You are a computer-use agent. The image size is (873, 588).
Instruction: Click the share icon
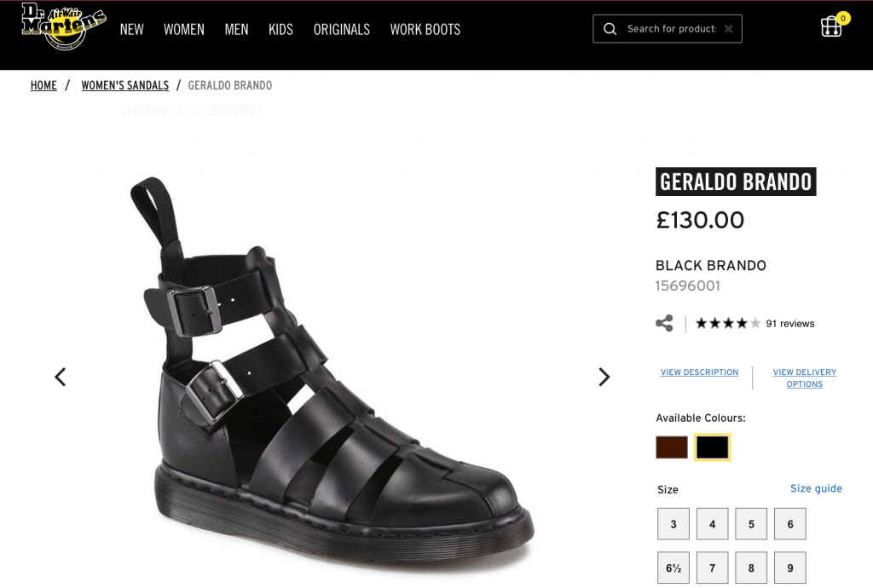[x=664, y=323]
